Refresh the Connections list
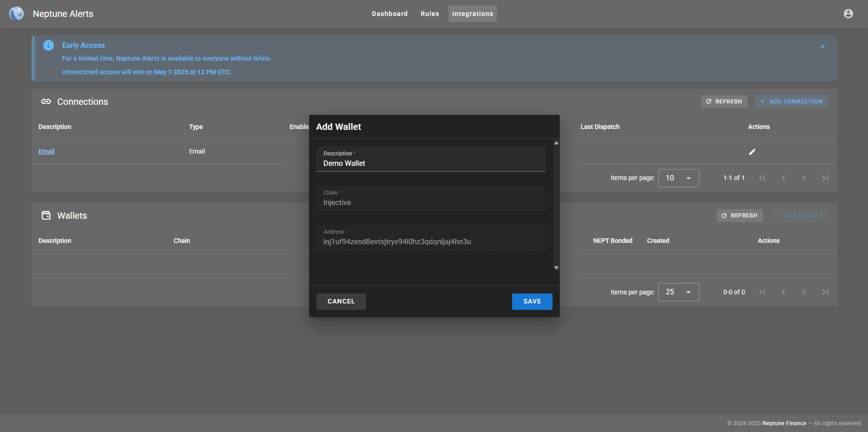Image resolution: width=868 pixels, height=432 pixels. point(724,102)
